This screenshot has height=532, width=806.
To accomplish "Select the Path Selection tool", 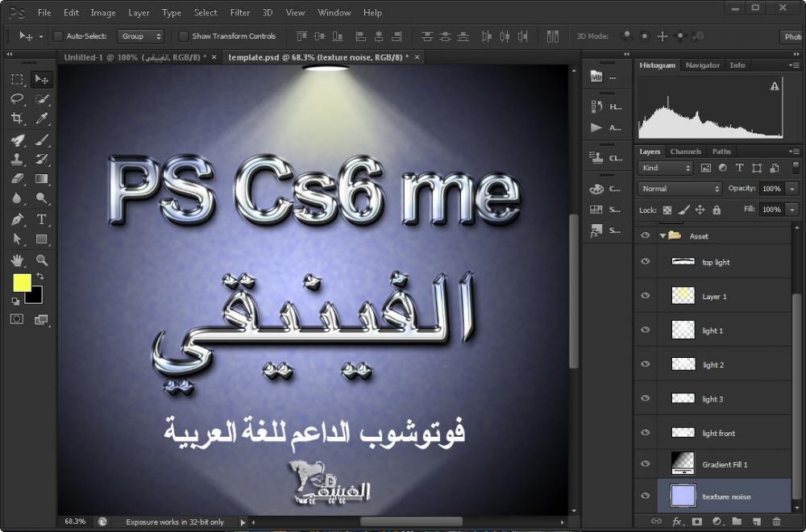I will coord(18,239).
